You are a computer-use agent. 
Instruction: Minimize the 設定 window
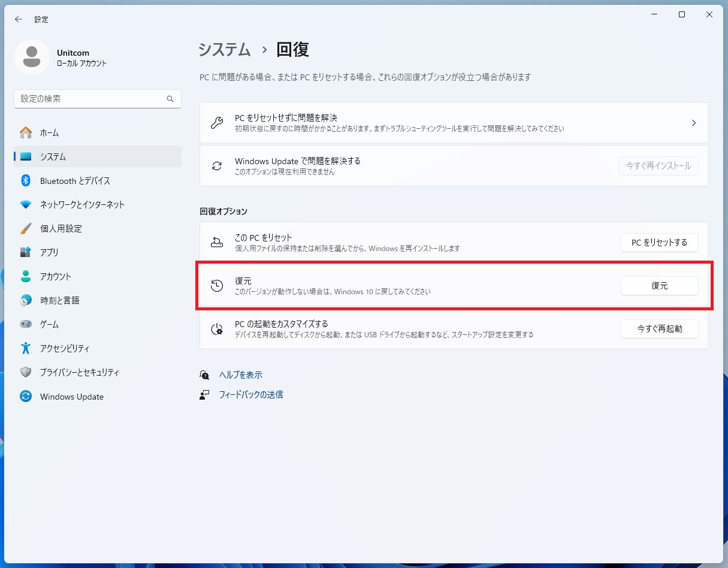pos(654,15)
